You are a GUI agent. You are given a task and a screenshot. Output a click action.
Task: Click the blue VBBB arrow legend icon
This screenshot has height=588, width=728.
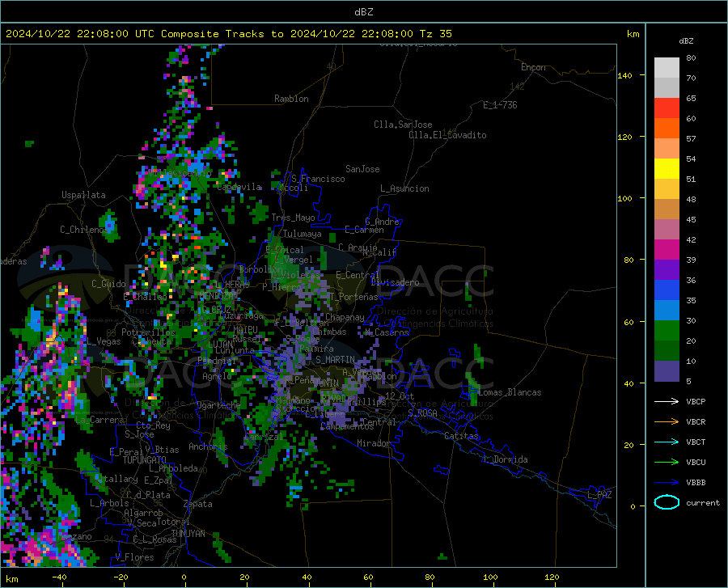point(667,483)
